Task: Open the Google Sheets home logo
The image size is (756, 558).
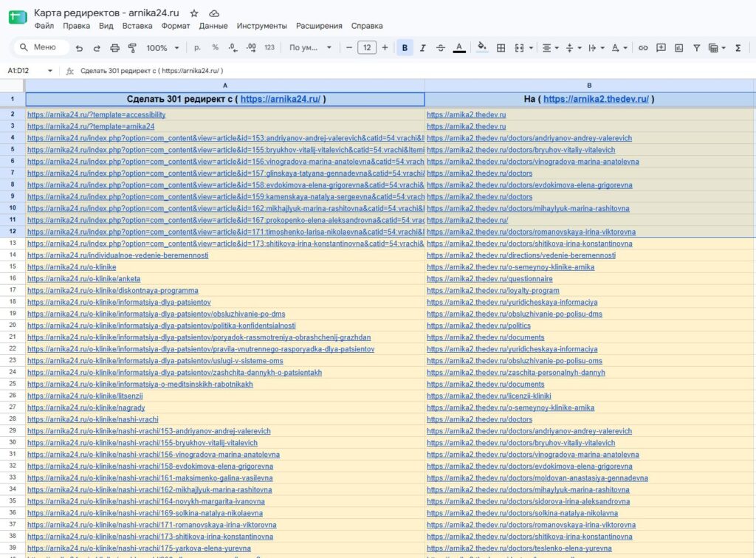Action: pos(18,18)
